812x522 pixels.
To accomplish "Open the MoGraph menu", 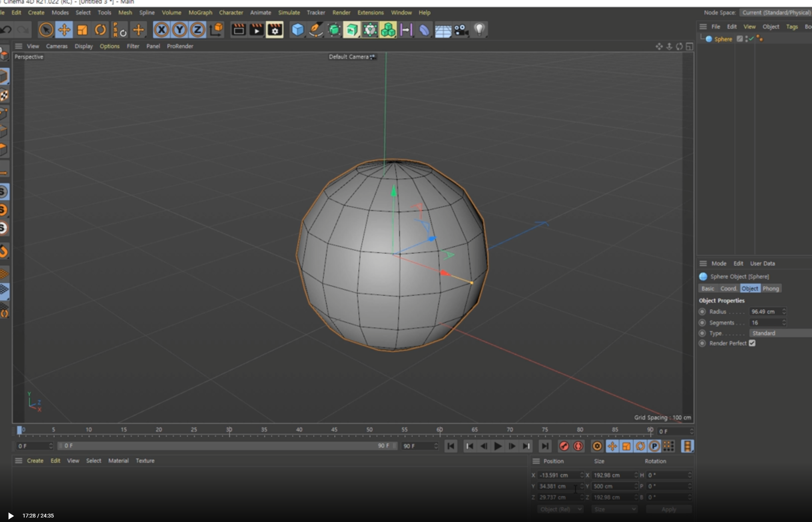I will tap(200, 12).
